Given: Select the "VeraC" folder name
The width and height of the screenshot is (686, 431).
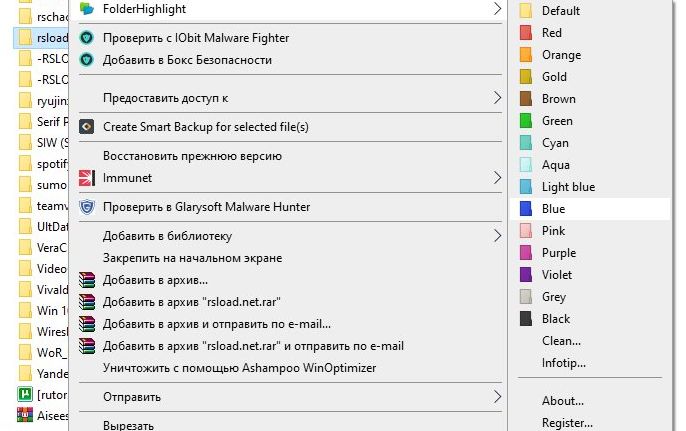Looking at the screenshot, I should 52,248.
